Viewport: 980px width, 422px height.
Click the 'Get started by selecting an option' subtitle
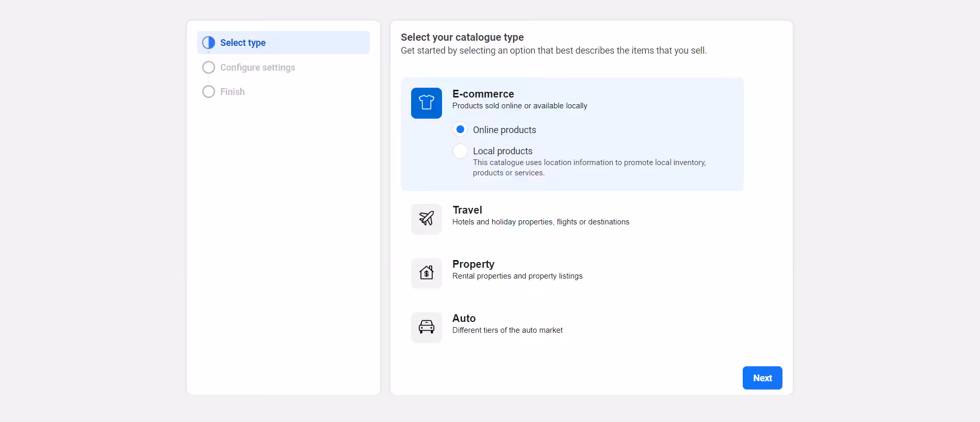point(553,51)
